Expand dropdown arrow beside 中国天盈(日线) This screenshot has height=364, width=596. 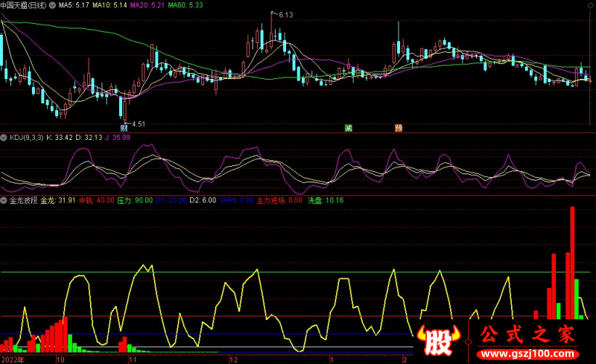pos(50,4)
